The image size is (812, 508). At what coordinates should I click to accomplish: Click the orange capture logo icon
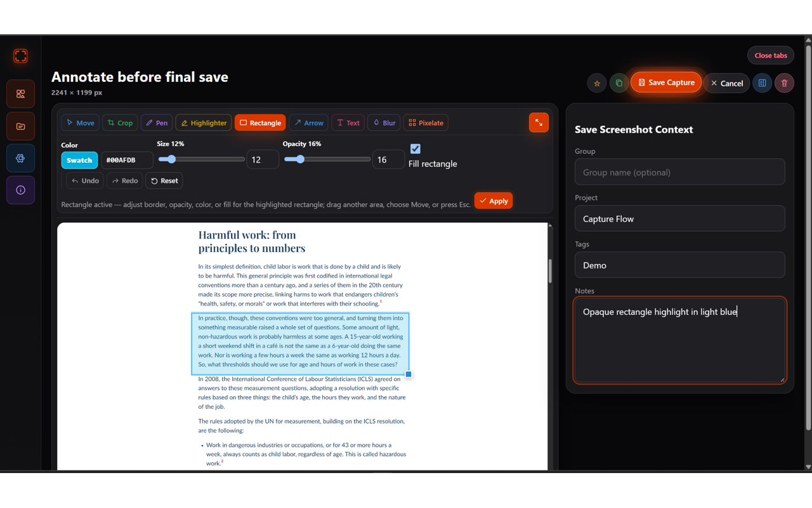[20, 56]
